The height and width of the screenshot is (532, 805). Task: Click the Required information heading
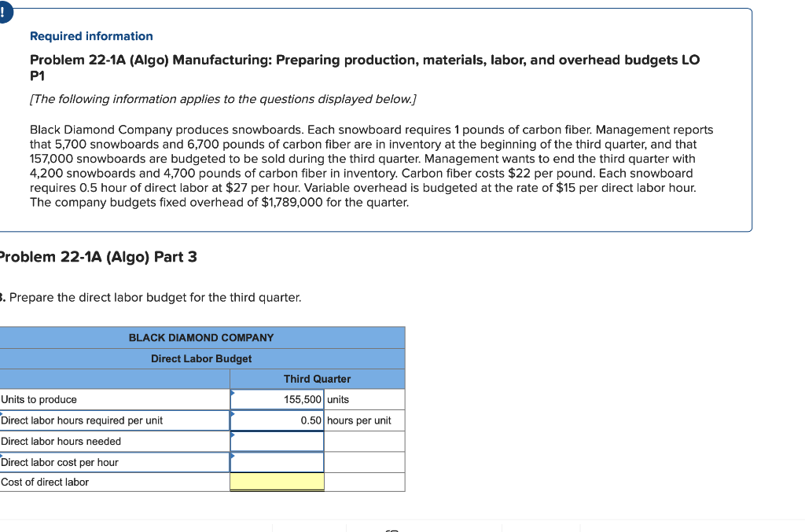point(91,36)
